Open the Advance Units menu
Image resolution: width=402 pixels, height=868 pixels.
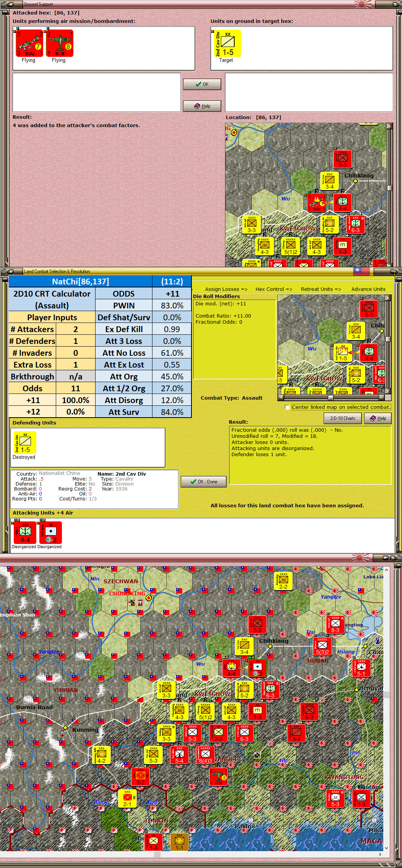pos(368,289)
